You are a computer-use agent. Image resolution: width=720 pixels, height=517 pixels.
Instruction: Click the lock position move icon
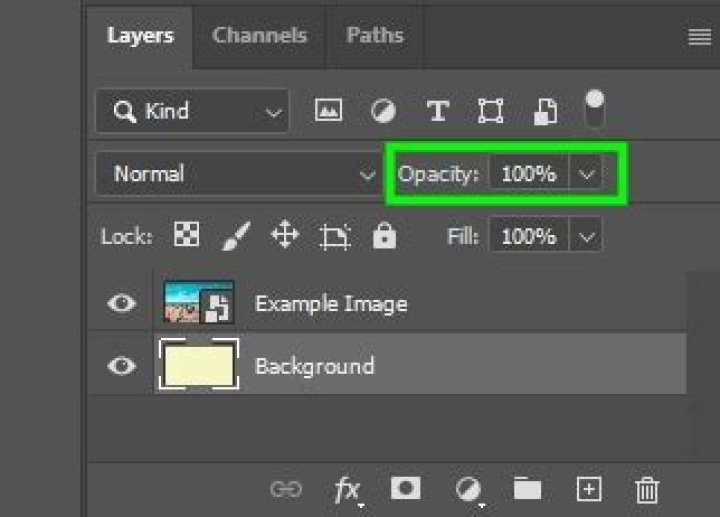284,236
